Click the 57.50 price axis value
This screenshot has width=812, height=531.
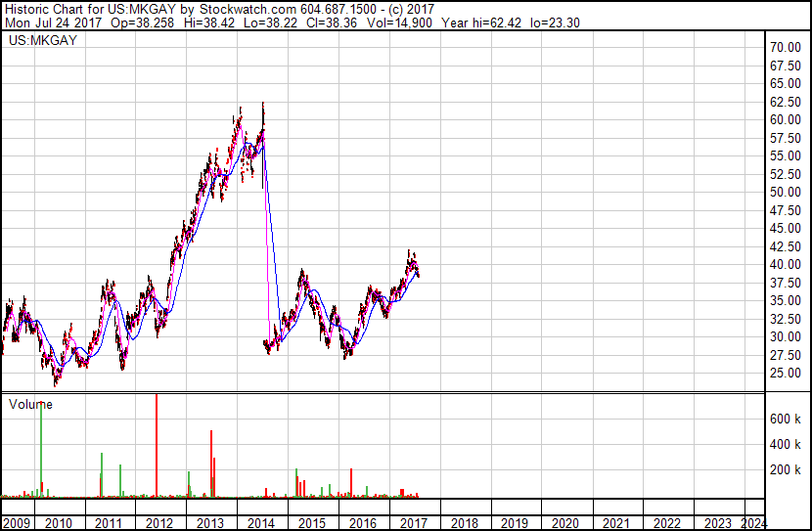pos(786,138)
